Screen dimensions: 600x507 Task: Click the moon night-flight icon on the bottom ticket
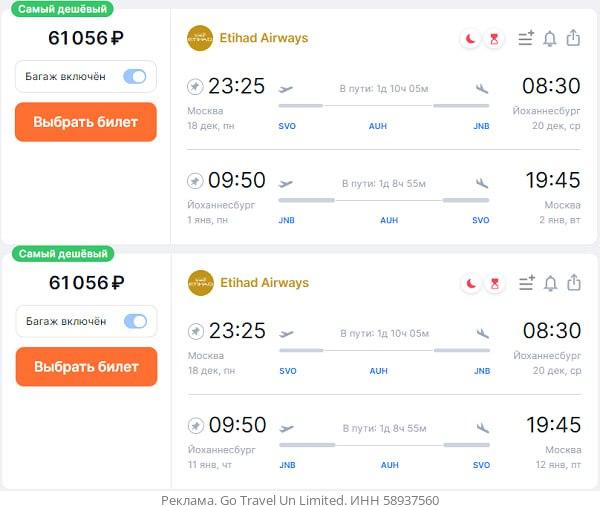point(470,284)
